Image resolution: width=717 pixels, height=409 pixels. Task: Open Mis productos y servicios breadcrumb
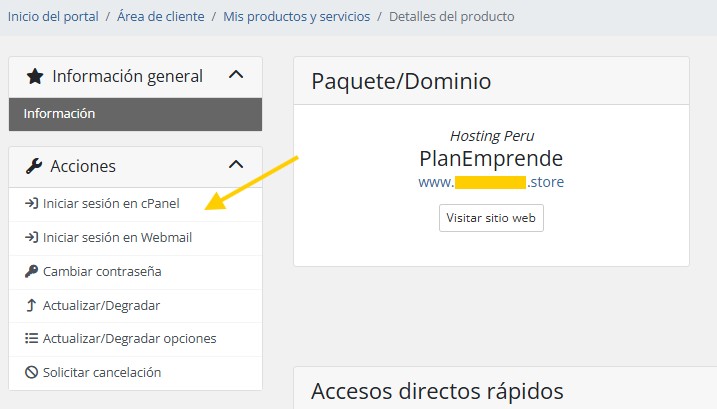click(x=296, y=16)
